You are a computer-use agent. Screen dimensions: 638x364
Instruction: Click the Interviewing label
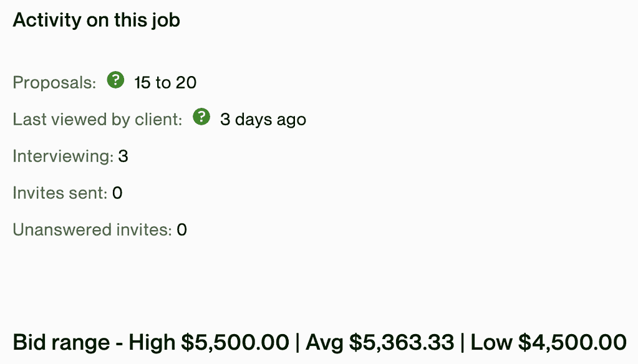(x=64, y=156)
